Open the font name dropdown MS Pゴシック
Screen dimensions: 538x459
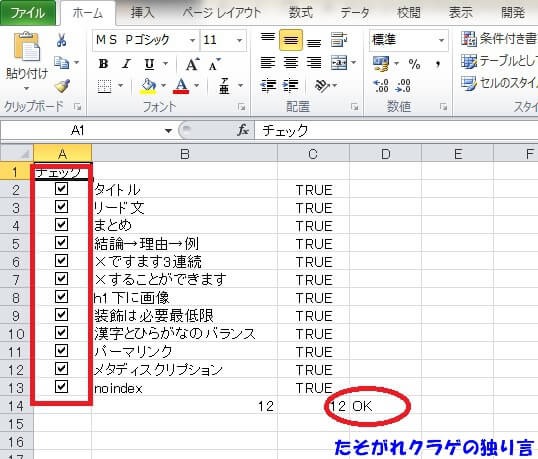point(192,40)
